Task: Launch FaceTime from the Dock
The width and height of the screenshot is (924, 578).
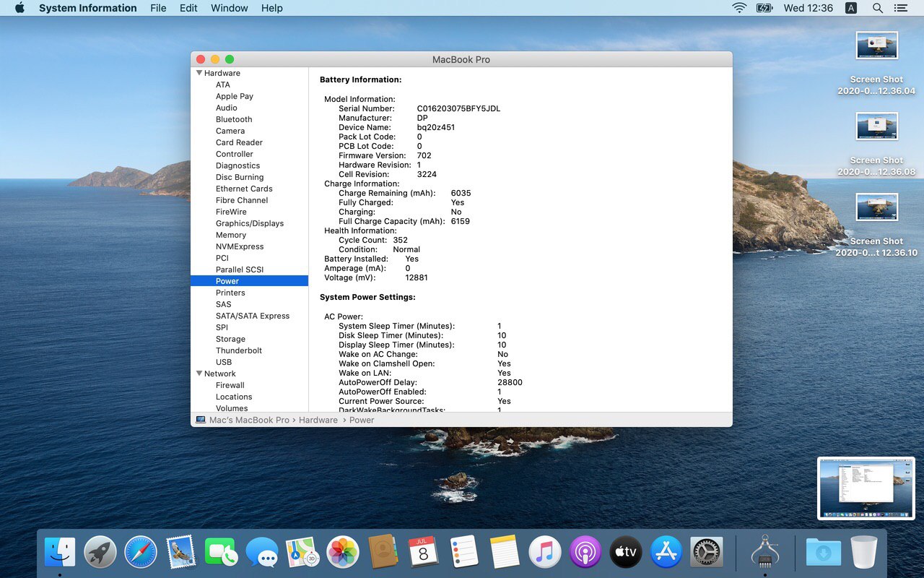Action: point(222,553)
